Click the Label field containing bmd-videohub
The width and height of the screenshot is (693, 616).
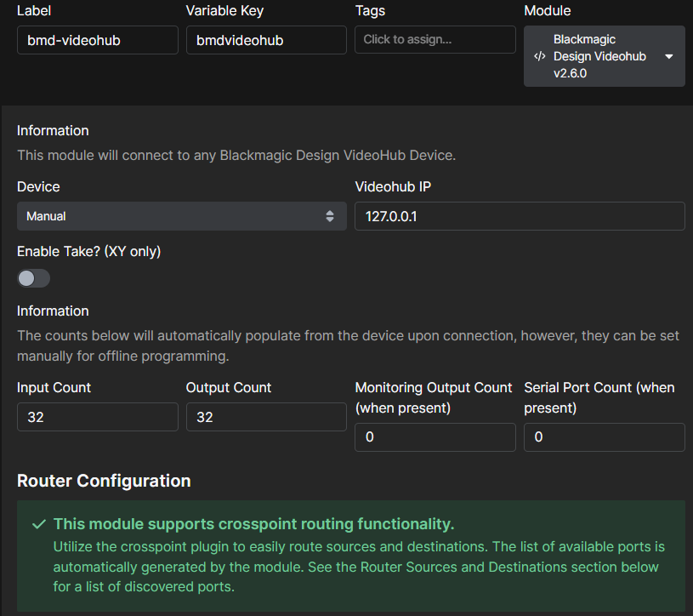click(98, 40)
